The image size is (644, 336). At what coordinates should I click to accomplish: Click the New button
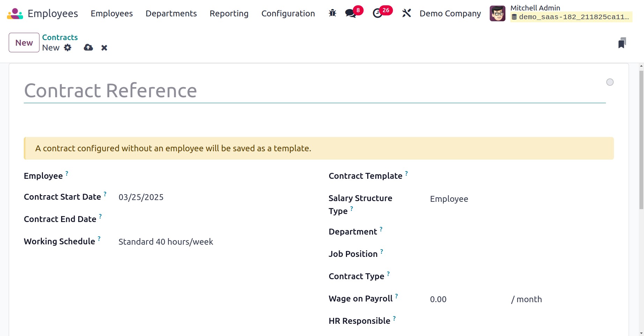pos(24,43)
